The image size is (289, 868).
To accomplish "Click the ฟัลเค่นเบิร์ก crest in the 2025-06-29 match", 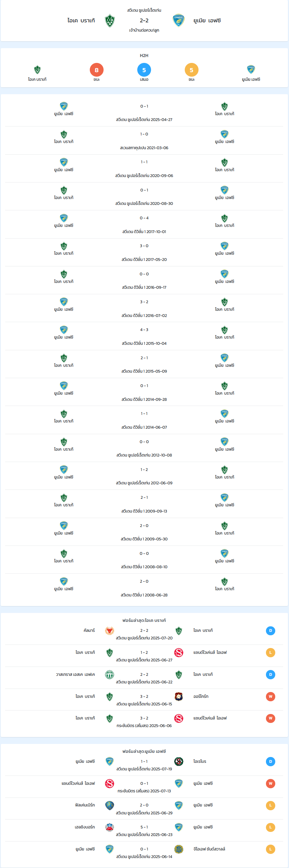I will click(x=110, y=805).
